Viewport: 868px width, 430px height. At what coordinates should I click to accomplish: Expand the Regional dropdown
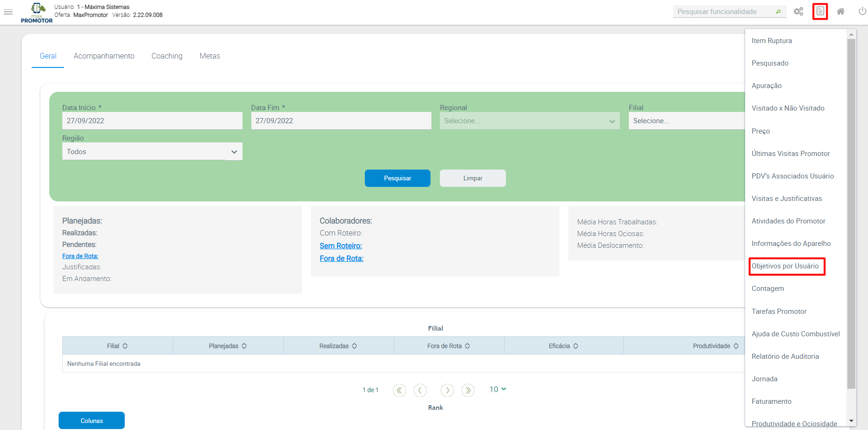530,121
